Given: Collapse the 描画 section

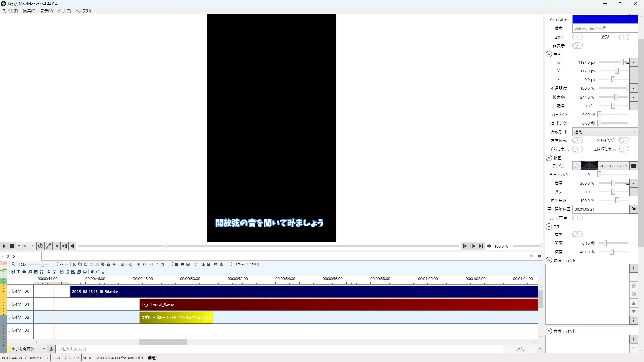Looking at the screenshot, I should (x=549, y=54).
